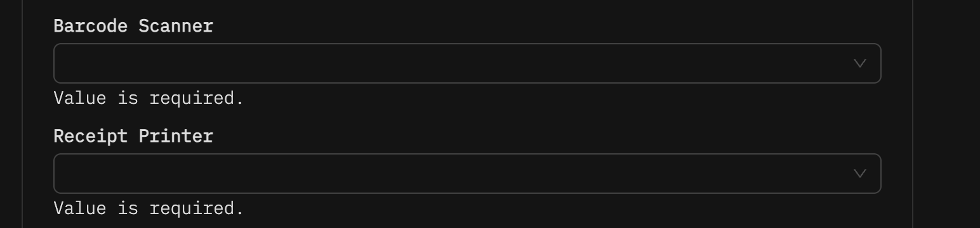Select the error message under Barcode Scanner
Viewport: 980px width, 228px height.
tap(149, 99)
